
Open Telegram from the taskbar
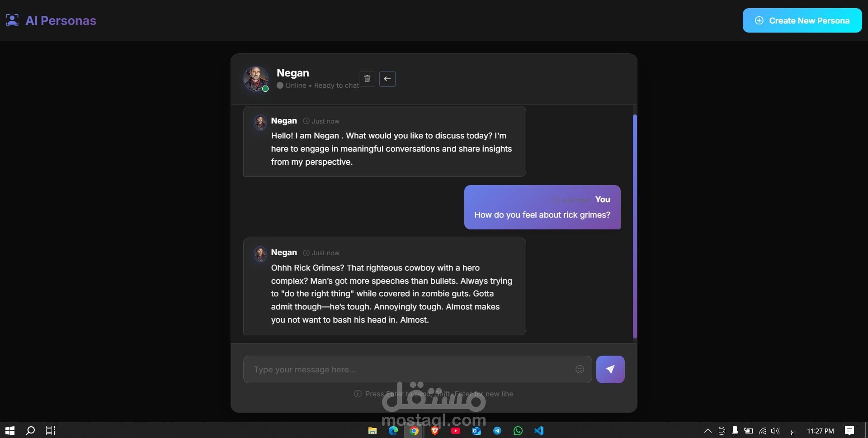(x=497, y=431)
